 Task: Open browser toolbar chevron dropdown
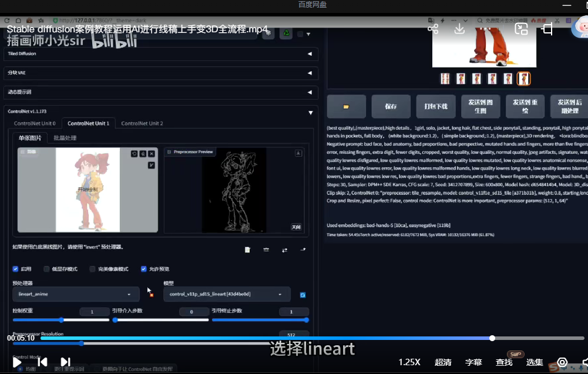point(465,20)
